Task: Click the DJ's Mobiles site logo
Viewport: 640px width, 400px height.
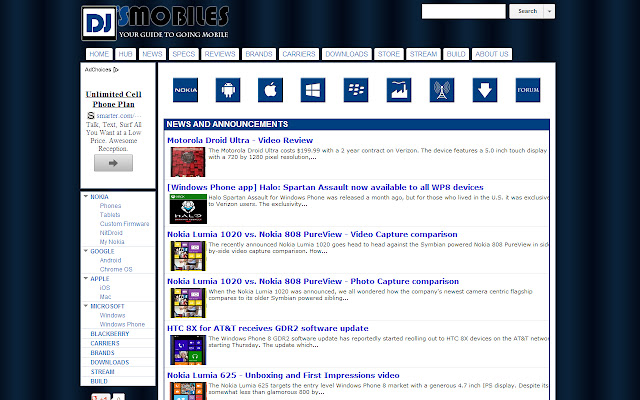Action: [x=155, y=23]
